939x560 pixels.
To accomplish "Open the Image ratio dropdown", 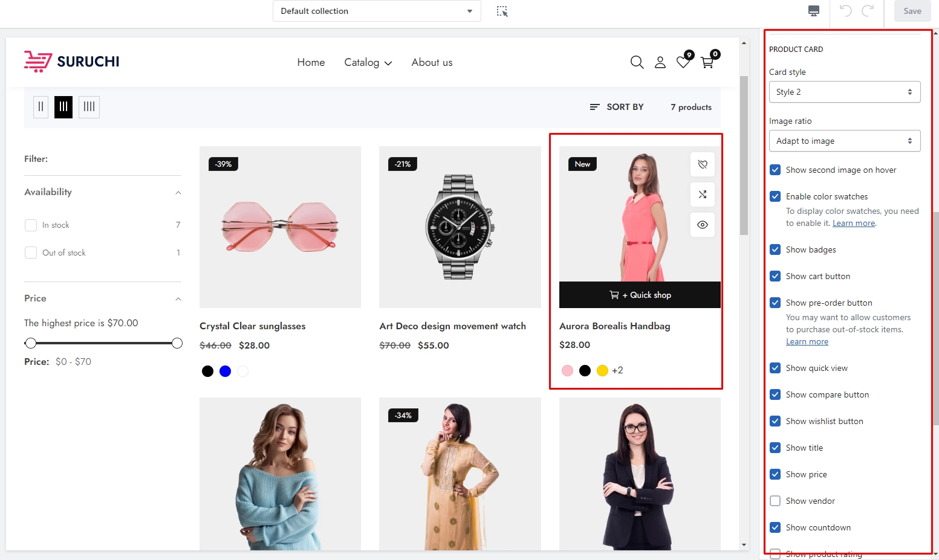I will (844, 141).
